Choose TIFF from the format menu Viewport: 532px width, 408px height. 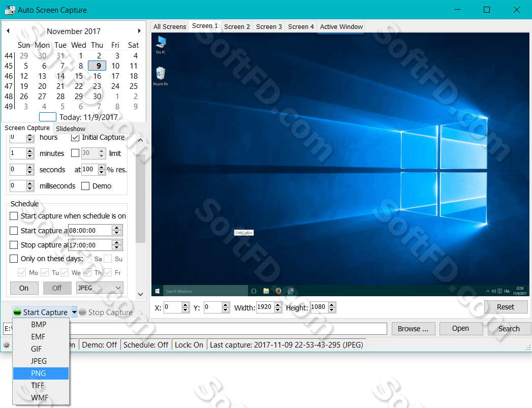[41, 386]
